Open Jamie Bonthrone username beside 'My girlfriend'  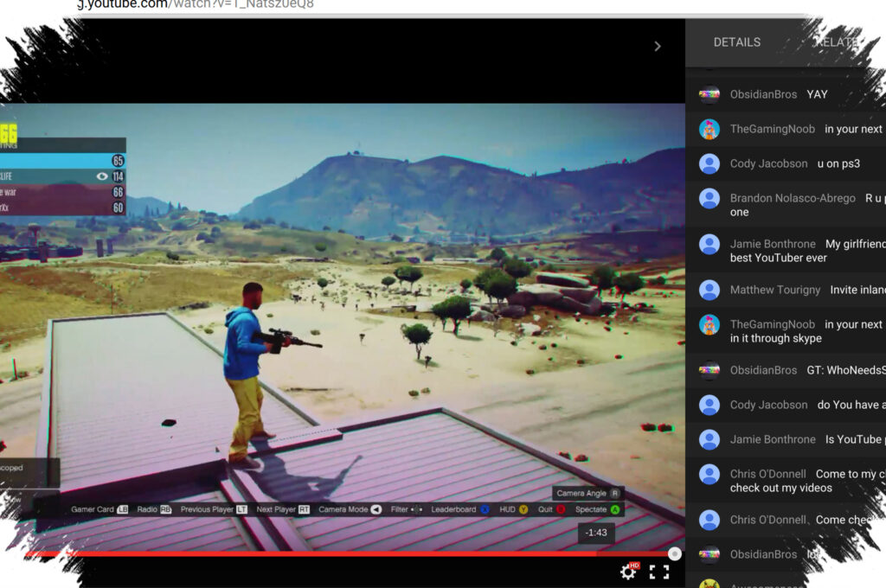click(773, 244)
